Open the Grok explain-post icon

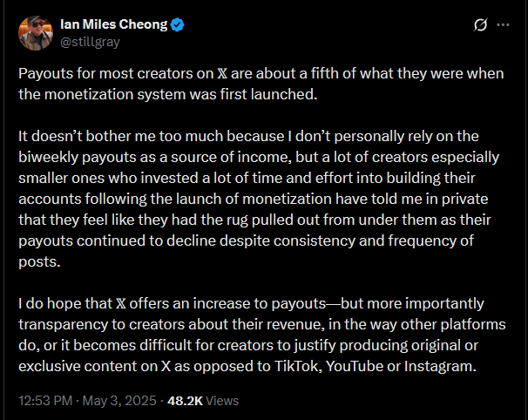480,24
